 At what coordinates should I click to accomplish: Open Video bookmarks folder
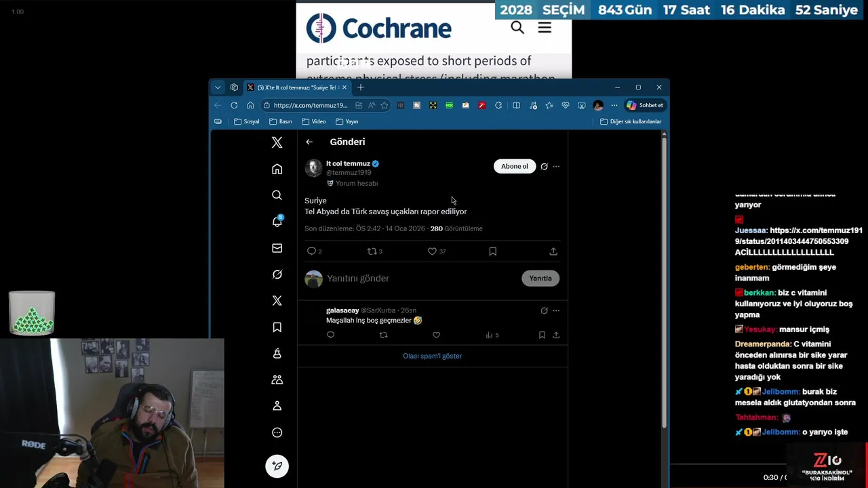click(314, 121)
